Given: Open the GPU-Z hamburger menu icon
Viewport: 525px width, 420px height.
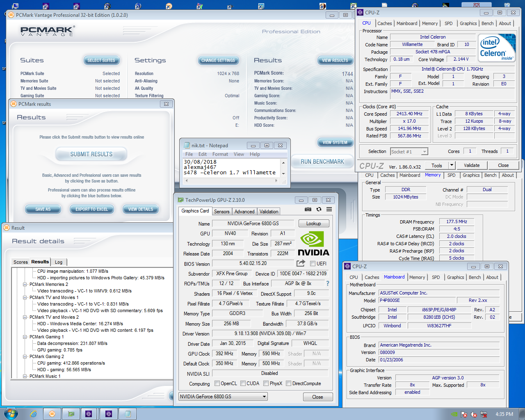Looking at the screenshot, I should [x=329, y=209].
